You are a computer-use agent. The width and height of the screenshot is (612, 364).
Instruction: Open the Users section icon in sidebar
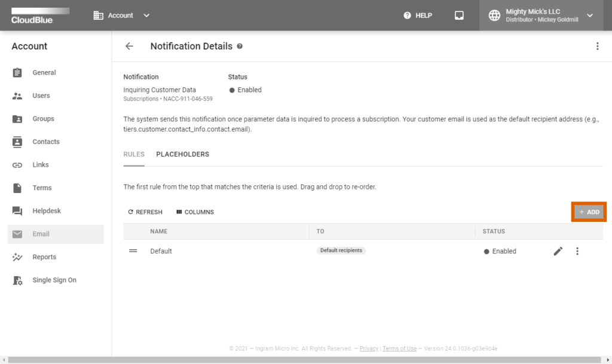point(17,96)
